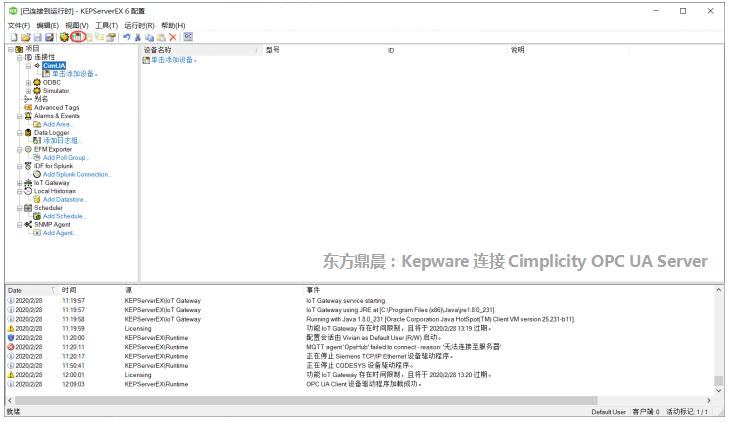Open the 帮助(H) menu
Screen dimensions: 730x422
173,25
